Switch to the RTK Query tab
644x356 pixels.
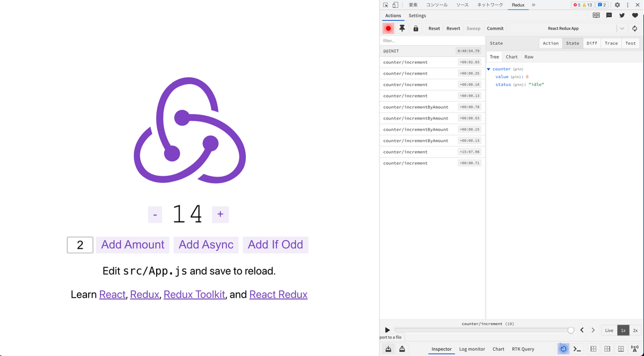click(523, 348)
